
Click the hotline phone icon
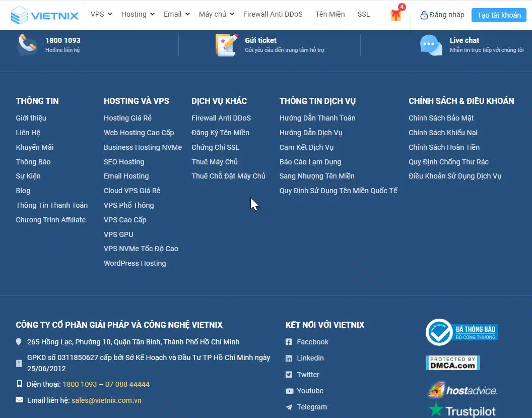tap(27, 44)
